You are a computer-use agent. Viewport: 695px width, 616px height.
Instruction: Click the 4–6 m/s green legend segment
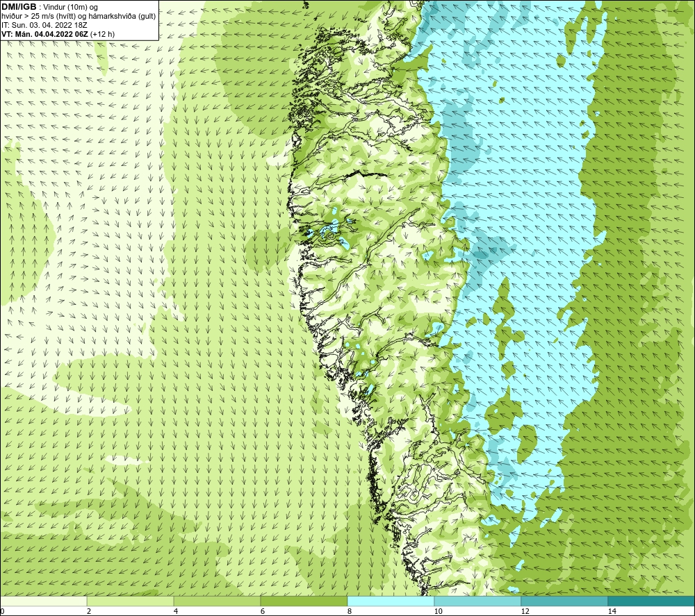pos(217,601)
